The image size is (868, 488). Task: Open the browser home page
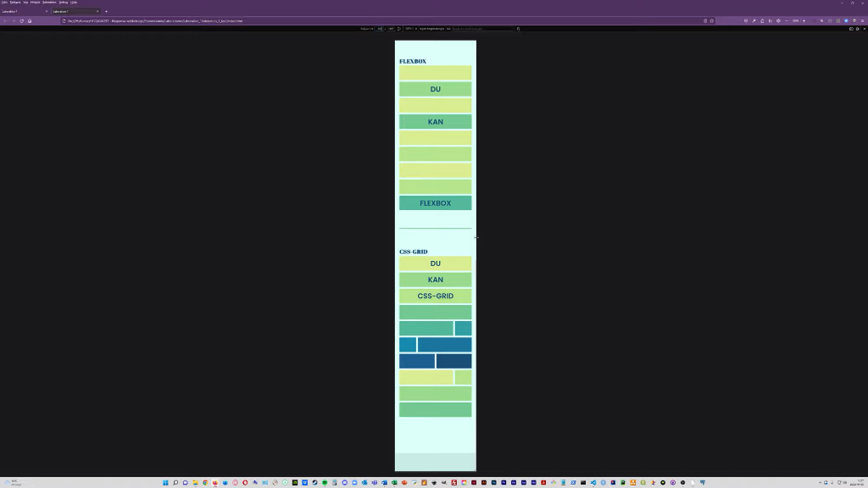click(30, 21)
